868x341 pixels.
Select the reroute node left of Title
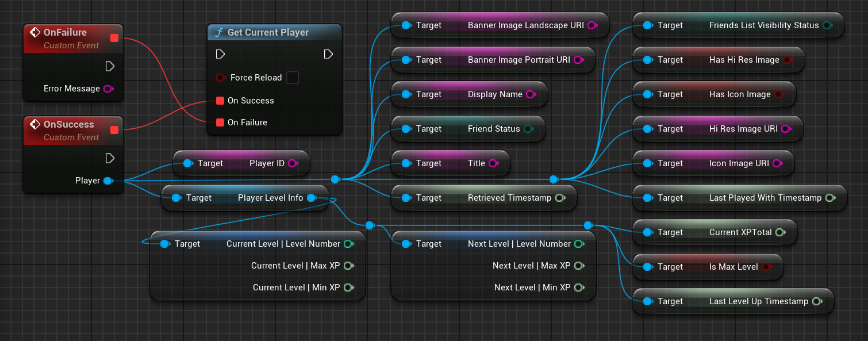(x=335, y=179)
